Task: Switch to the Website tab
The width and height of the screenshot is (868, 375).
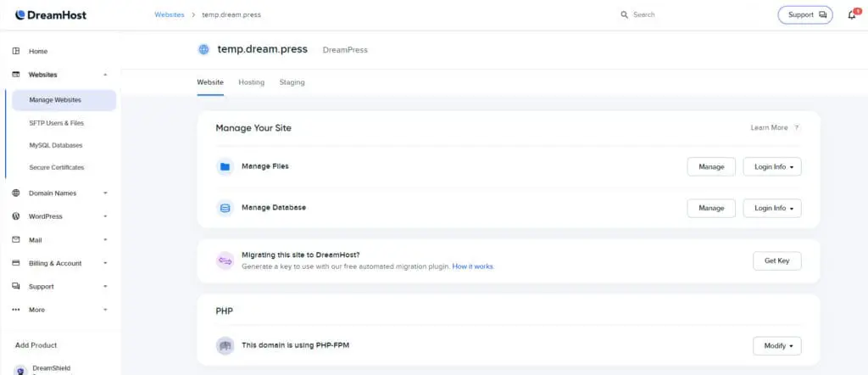Action: [x=210, y=82]
